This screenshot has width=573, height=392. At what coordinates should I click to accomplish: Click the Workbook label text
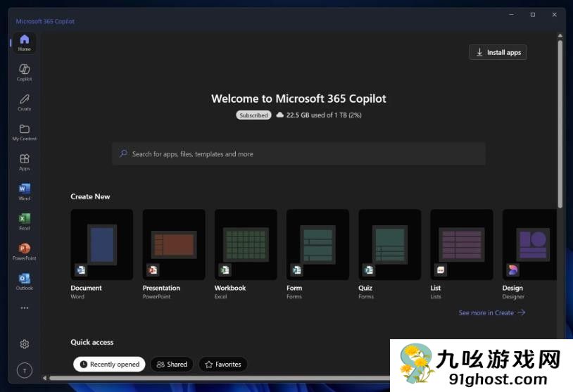point(230,288)
